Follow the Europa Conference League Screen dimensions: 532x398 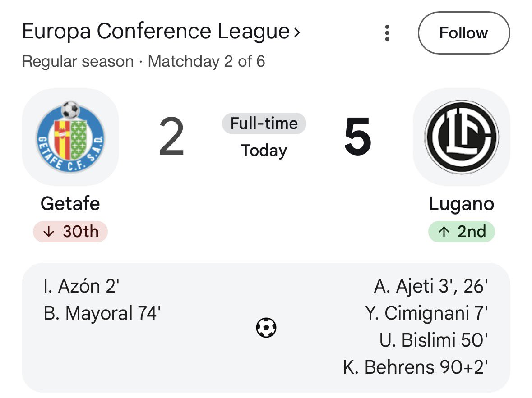coord(464,33)
